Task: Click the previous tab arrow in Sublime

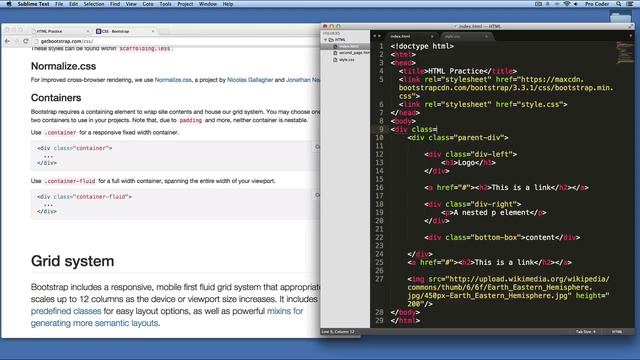Action: pyautogui.click(x=374, y=36)
